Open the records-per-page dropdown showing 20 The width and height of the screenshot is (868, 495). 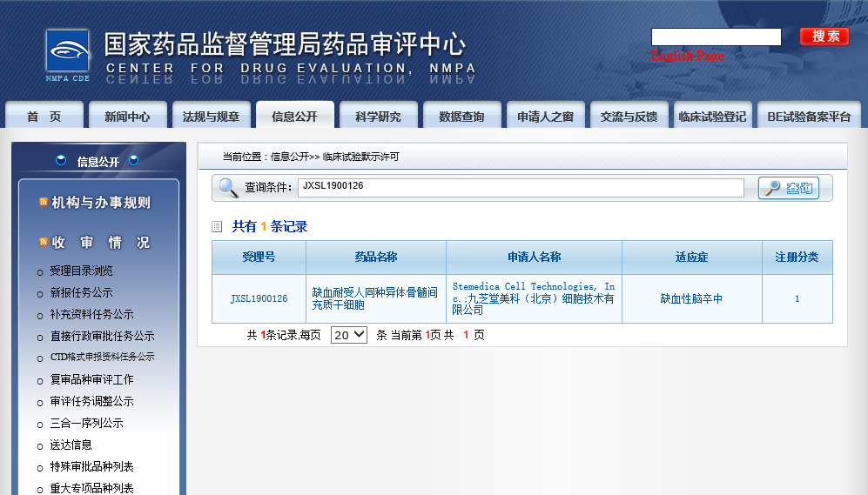tap(349, 335)
